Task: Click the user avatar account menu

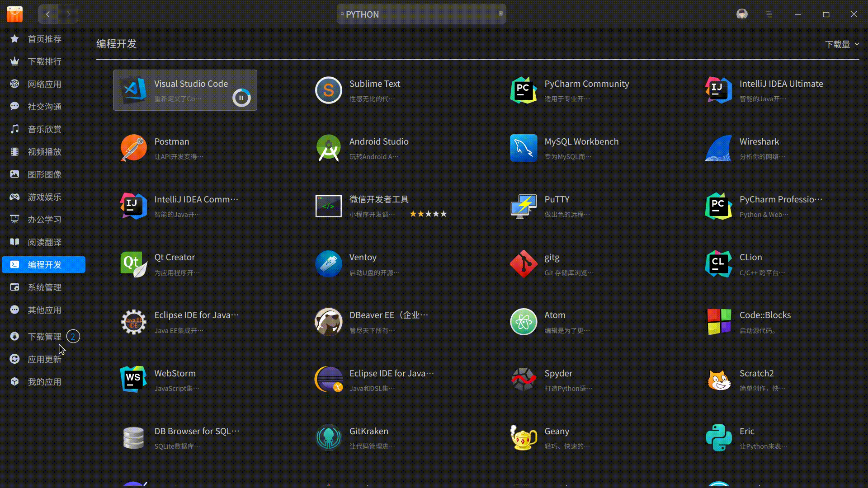Action: pos(742,14)
